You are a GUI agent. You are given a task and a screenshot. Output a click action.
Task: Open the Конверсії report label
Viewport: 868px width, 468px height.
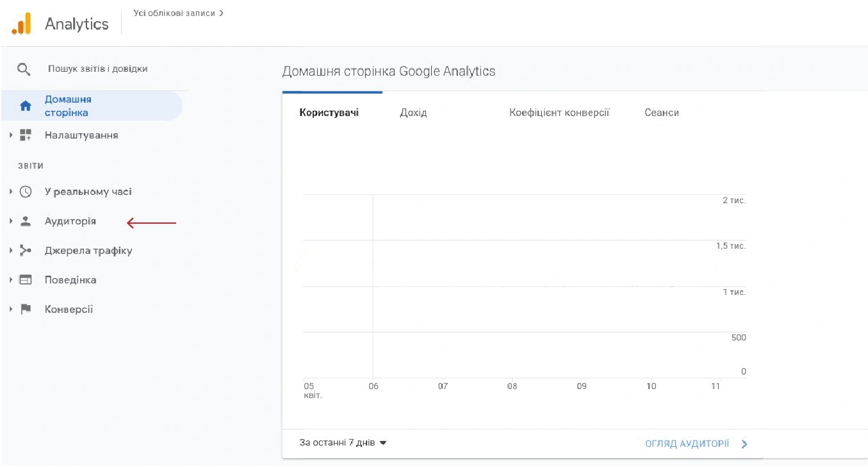(x=69, y=310)
